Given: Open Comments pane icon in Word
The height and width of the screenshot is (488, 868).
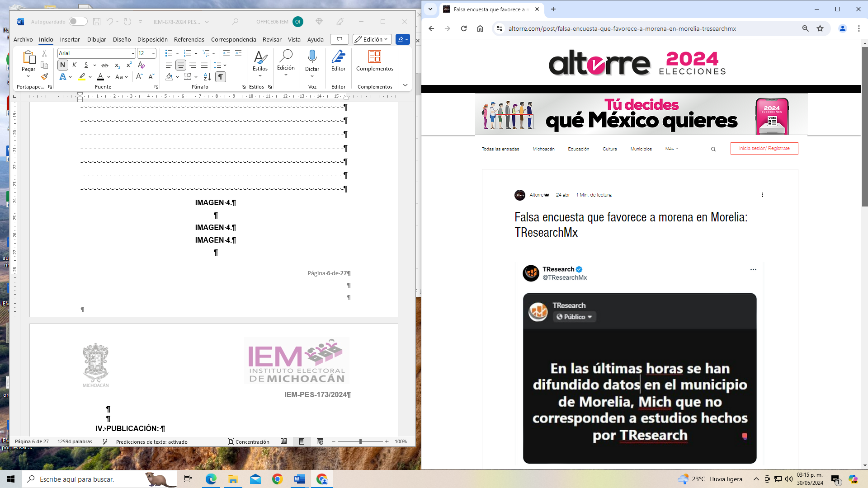Looking at the screenshot, I should click(x=340, y=39).
